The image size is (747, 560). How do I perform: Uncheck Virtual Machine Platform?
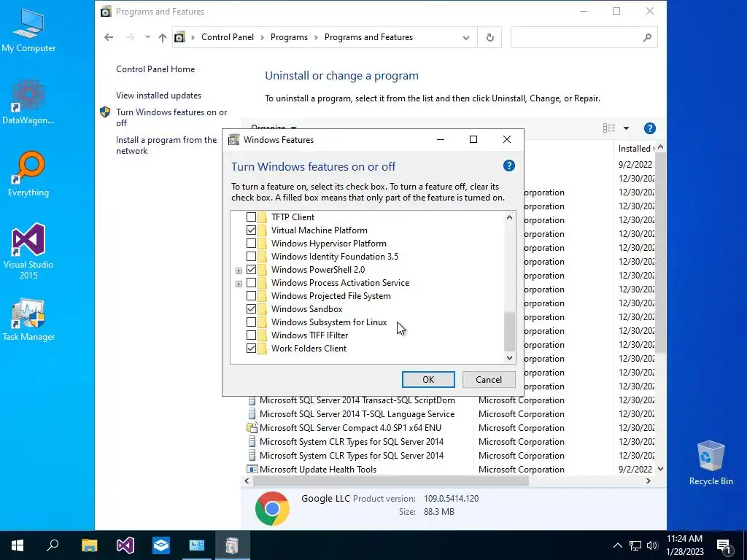click(251, 230)
